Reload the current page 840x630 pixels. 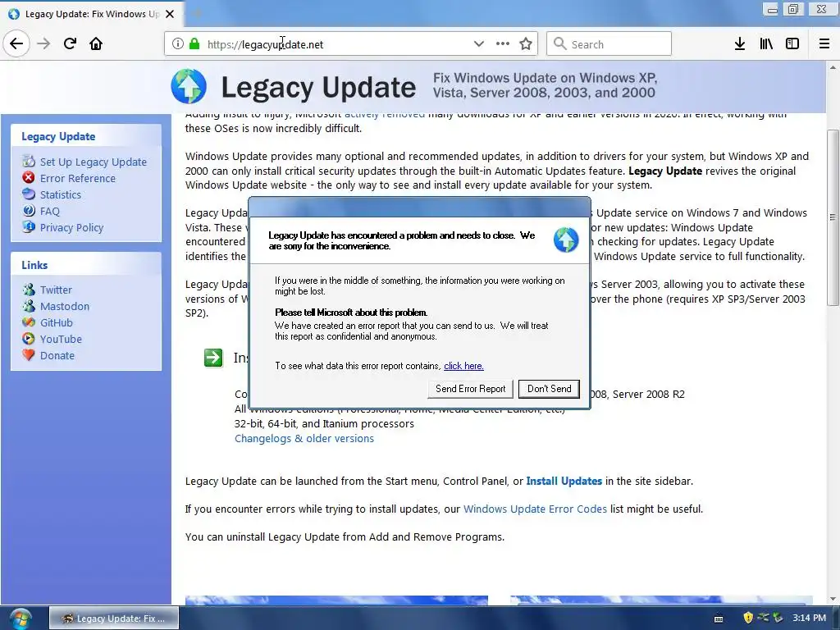pos(70,43)
